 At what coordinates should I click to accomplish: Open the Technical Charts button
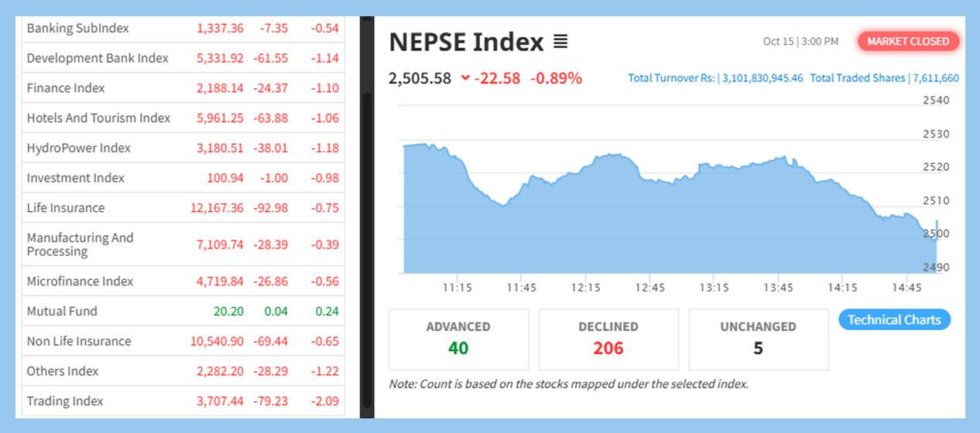pyautogui.click(x=894, y=320)
